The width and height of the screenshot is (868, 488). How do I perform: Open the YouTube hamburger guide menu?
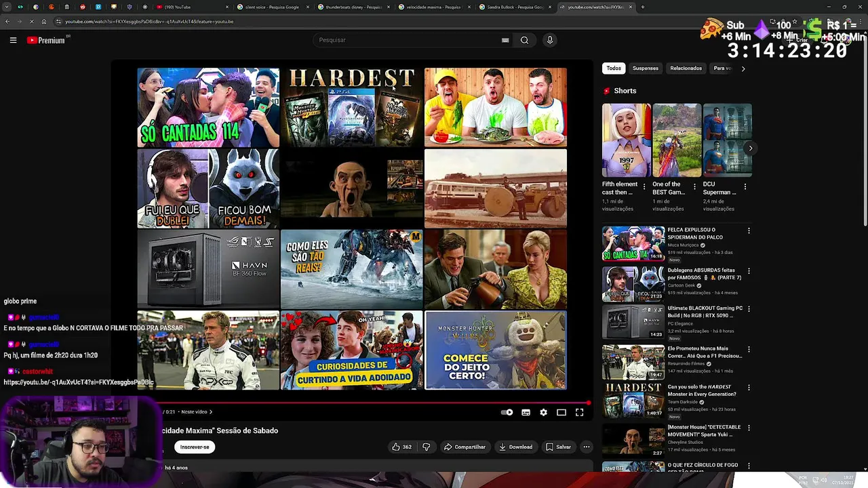(x=13, y=40)
